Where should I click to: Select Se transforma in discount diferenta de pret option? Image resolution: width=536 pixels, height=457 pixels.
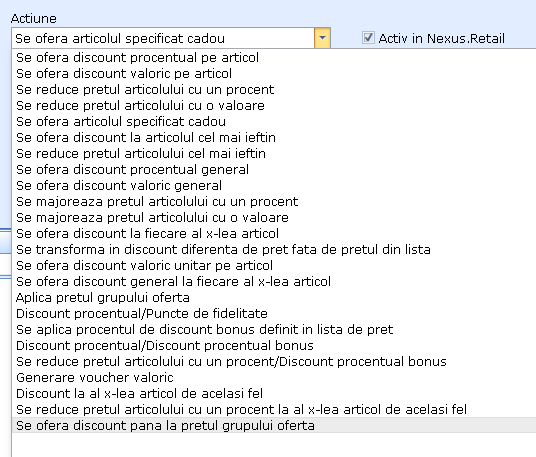(274, 250)
